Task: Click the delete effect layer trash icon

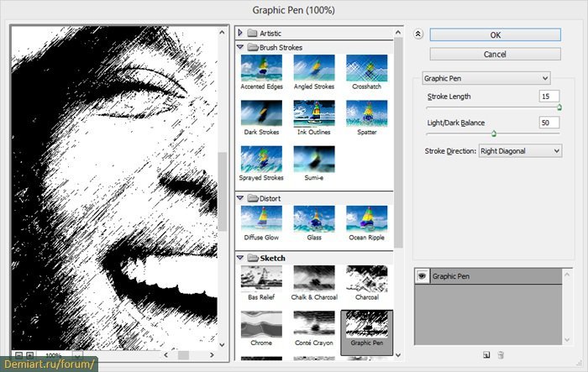Action: (x=501, y=356)
